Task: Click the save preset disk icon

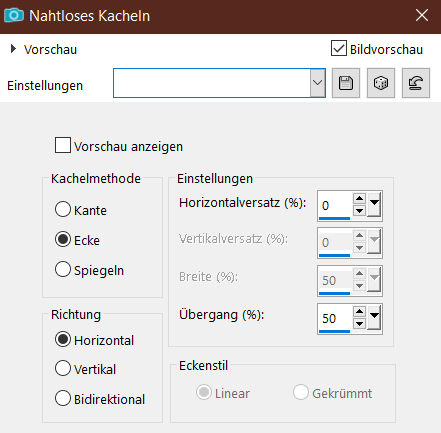Action: click(346, 83)
